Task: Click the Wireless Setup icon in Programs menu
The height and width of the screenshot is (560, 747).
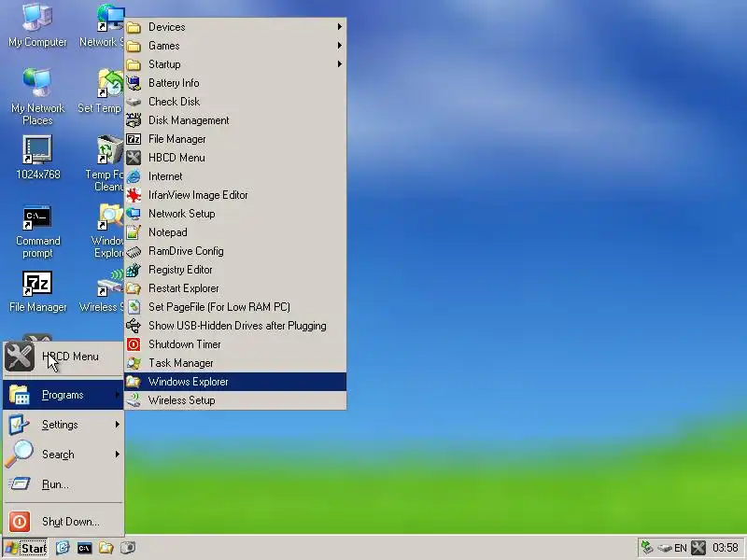Action: (134, 400)
